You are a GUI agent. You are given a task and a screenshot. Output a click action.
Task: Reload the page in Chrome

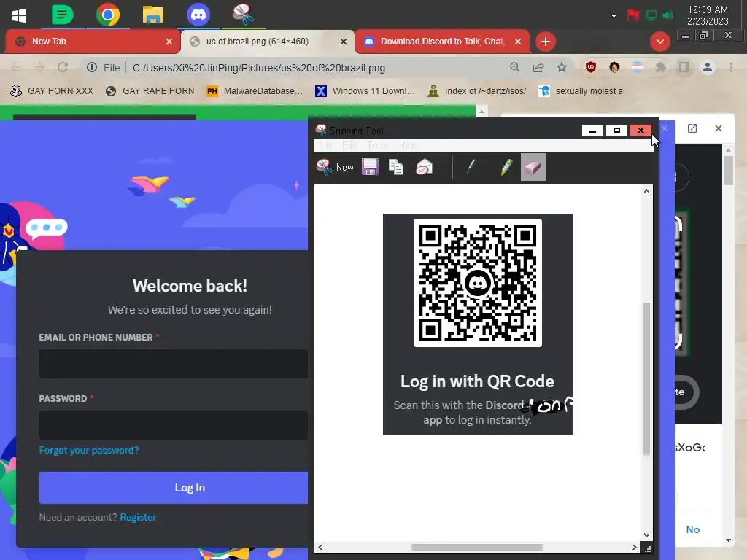tap(63, 68)
